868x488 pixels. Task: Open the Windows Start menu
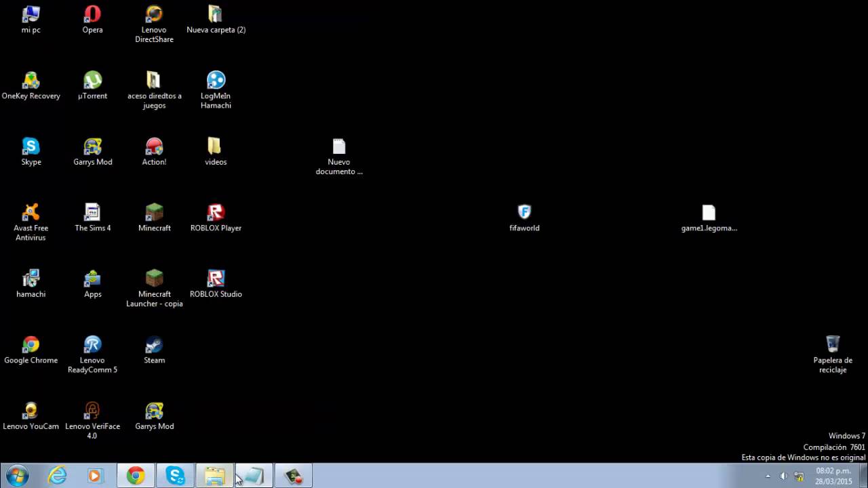click(x=16, y=476)
